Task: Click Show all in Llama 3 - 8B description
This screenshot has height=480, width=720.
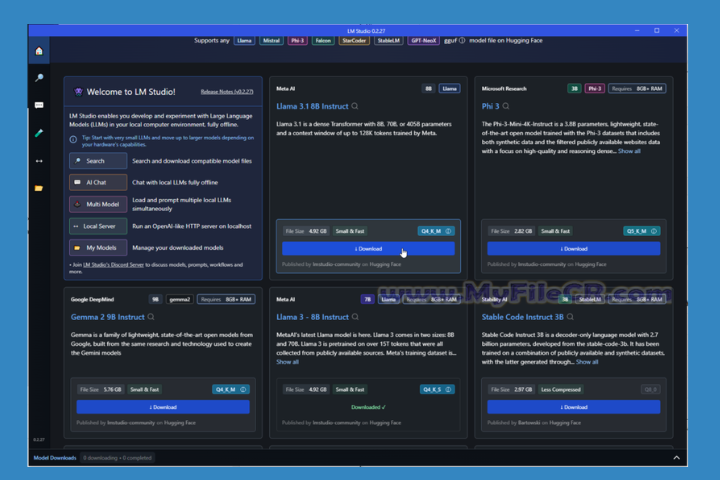Action: click(x=287, y=362)
